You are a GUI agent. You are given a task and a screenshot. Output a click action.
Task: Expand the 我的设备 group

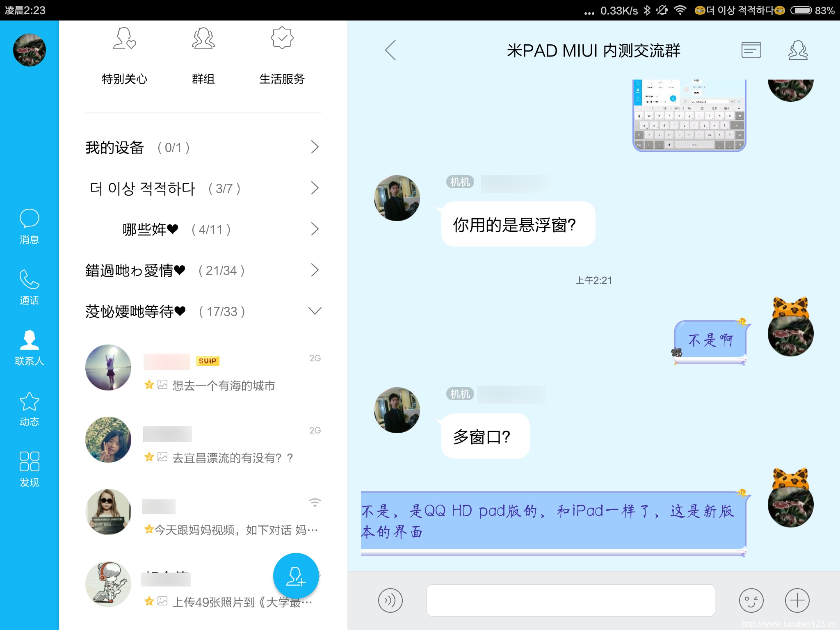click(x=203, y=147)
